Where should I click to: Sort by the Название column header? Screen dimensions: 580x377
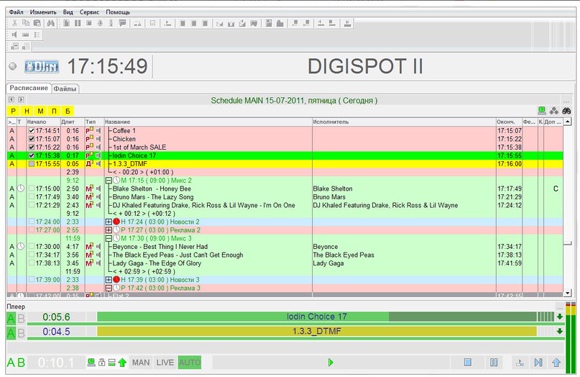click(208, 122)
